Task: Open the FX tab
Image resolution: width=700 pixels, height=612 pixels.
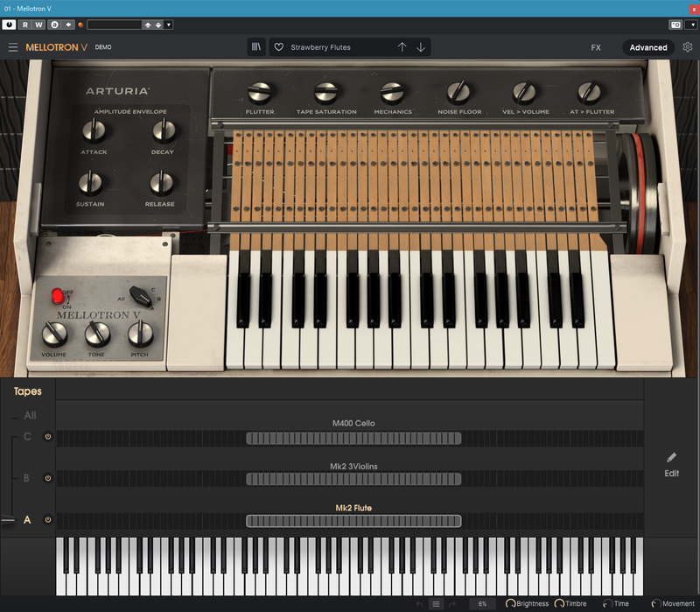Action: tap(596, 47)
